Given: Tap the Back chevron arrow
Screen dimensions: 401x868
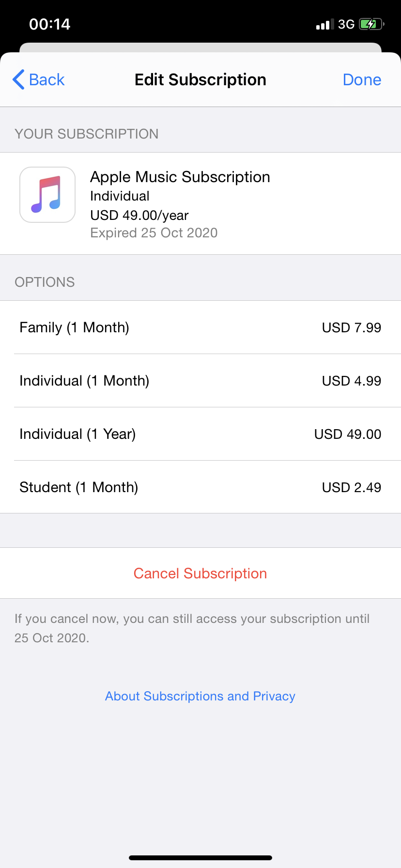Looking at the screenshot, I should 19,79.
